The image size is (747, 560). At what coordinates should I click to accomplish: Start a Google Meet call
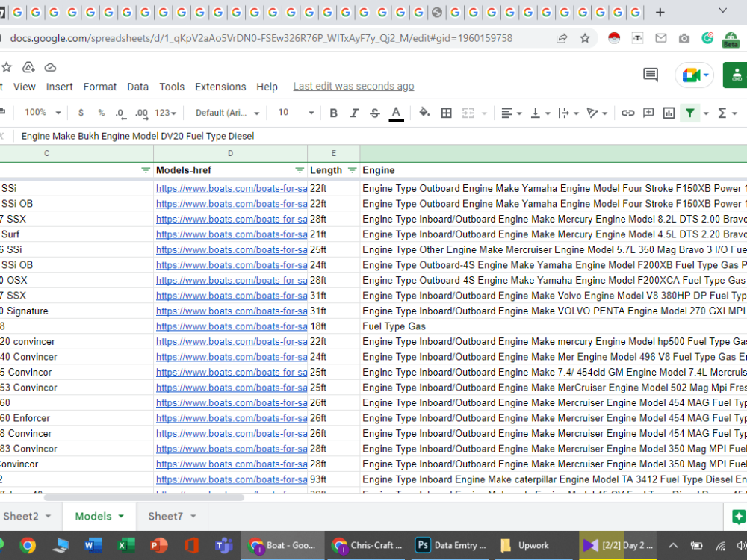694,75
